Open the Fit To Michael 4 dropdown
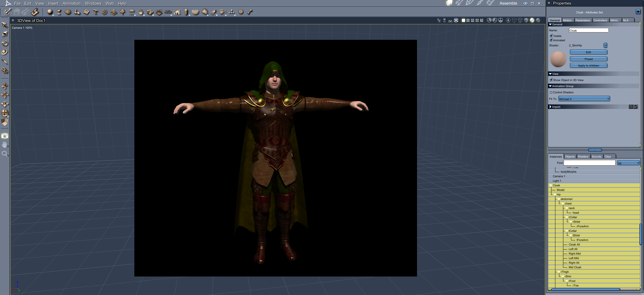644x295 pixels. [584, 99]
